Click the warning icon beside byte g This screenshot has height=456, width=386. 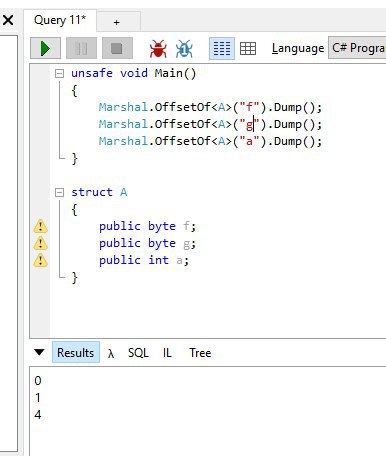[41, 243]
